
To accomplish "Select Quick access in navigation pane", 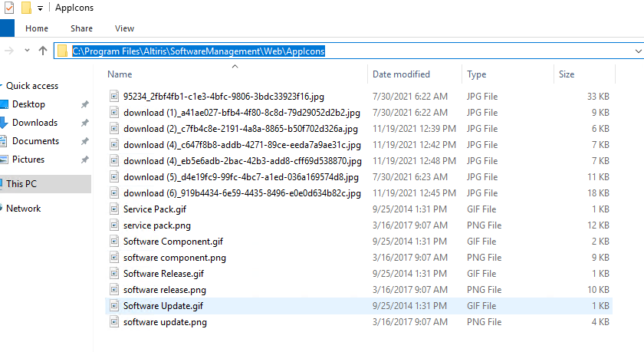I will point(32,86).
